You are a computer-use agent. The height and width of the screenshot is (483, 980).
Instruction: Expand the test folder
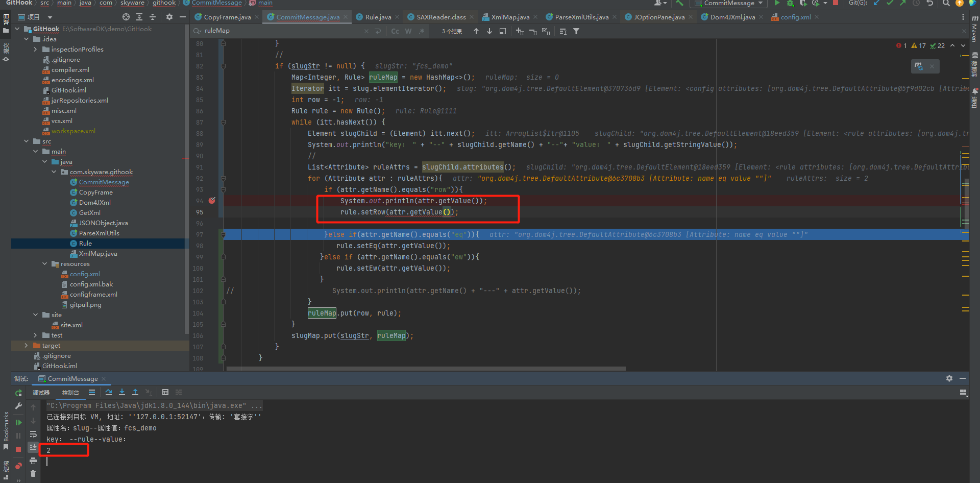[35, 335]
